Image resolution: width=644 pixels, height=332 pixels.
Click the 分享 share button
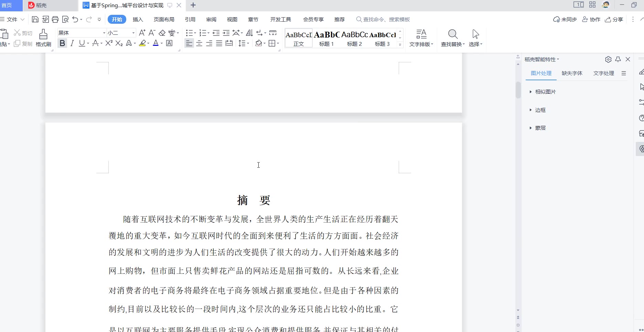pos(614,19)
